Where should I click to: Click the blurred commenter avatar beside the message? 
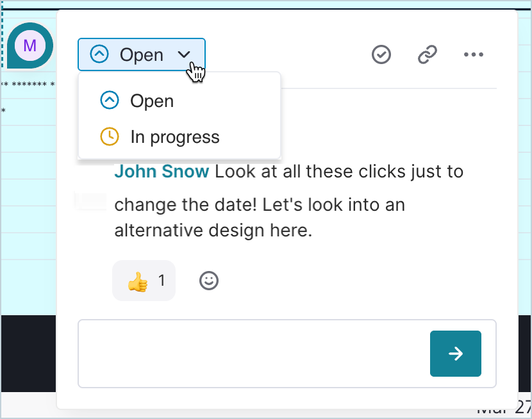click(x=90, y=201)
